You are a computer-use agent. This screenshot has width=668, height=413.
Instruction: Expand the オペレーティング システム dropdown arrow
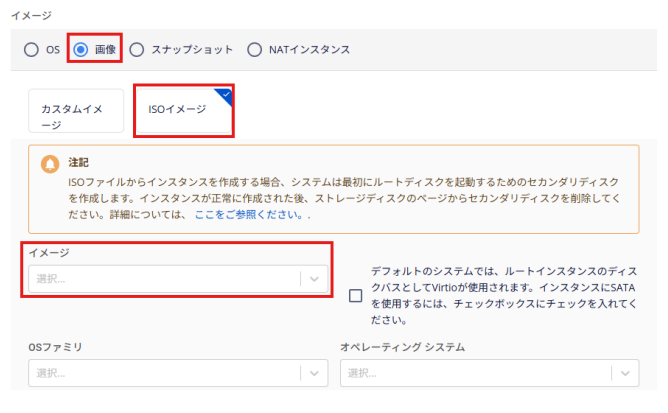pos(626,372)
